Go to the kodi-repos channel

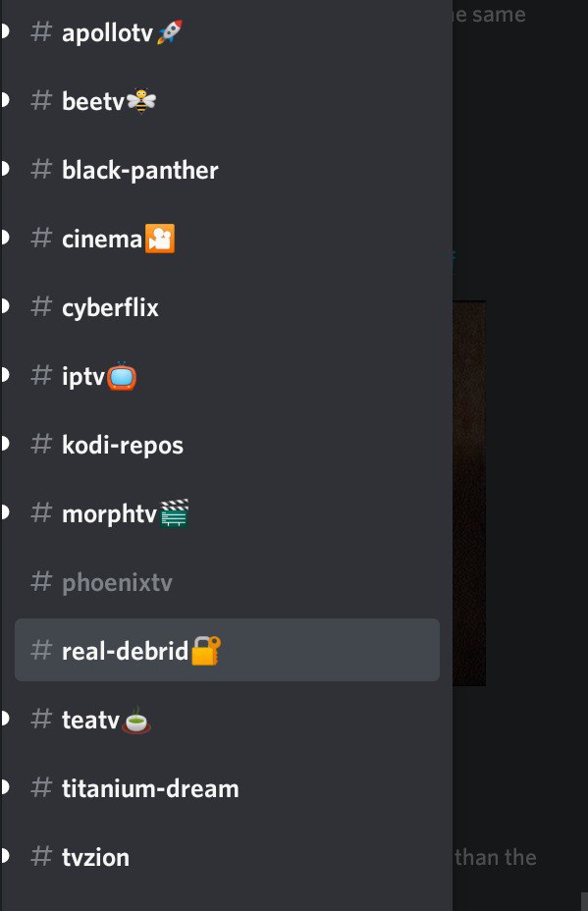click(x=227, y=445)
